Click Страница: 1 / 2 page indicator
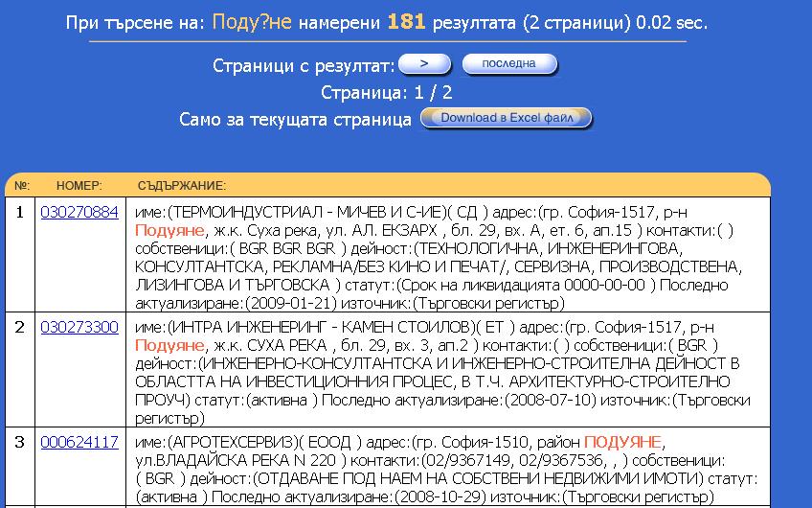Screen dimensions: 812x508 coord(386,93)
